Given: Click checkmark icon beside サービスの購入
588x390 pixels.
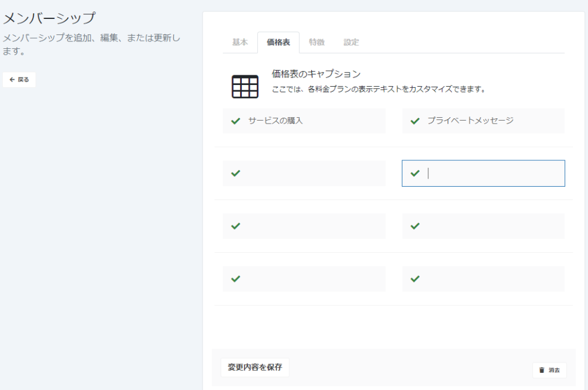Looking at the screenshot, I should [235, 121].
